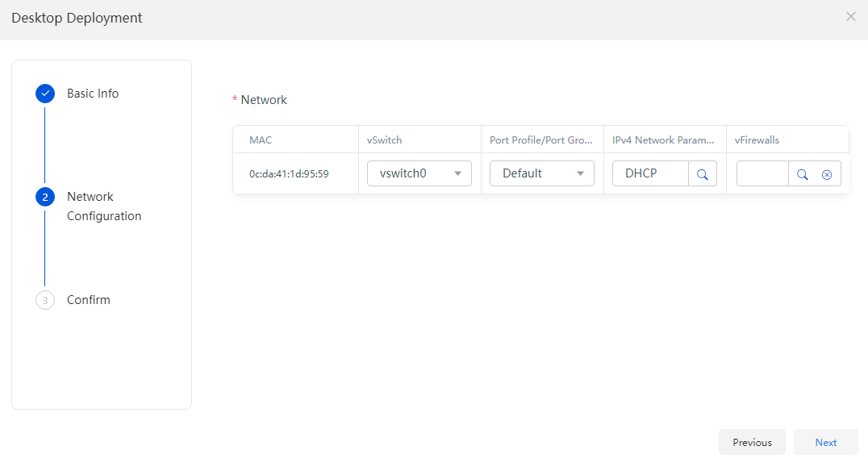The height and width of the screenshot is (471, 868).
Task: Select step 3 circle icon
Action: pos(45,300)
